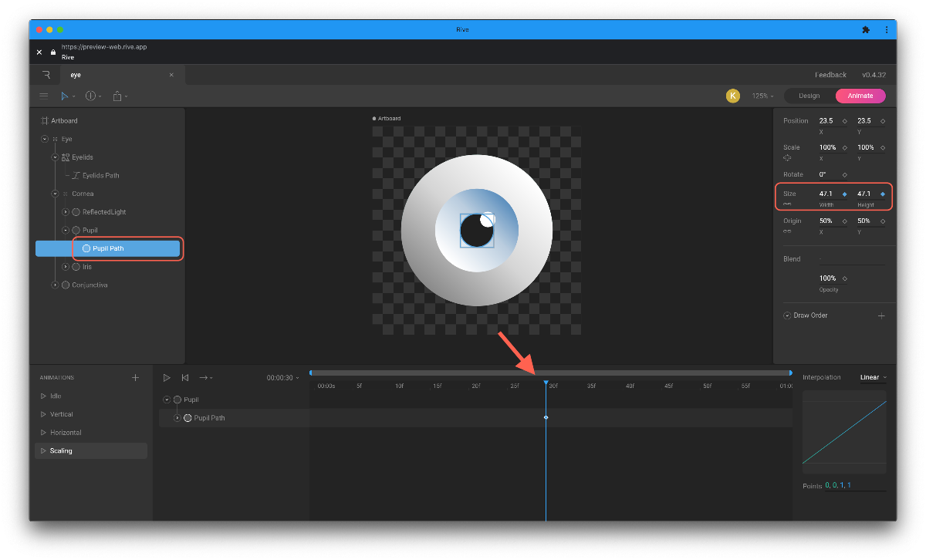Select the Pupil Path hierarchy row

108,248
